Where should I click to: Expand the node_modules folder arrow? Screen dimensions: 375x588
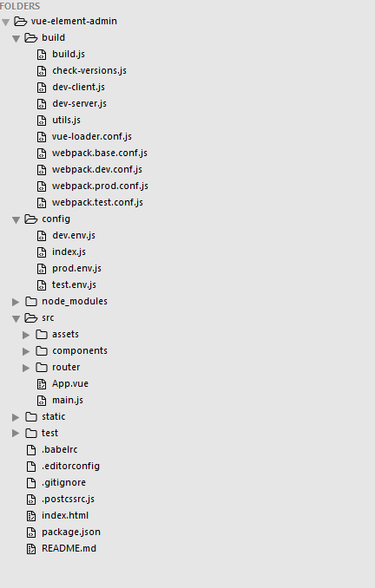tap(16, 302)
